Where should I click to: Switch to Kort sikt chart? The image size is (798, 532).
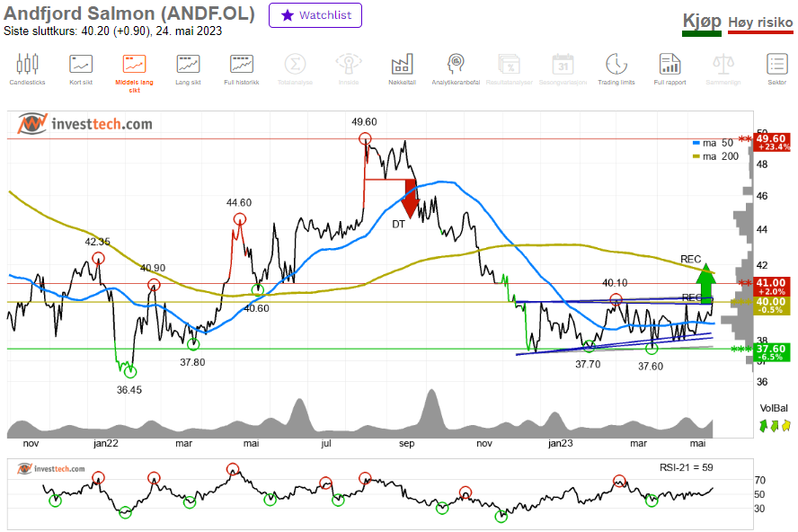click(80, 68)
